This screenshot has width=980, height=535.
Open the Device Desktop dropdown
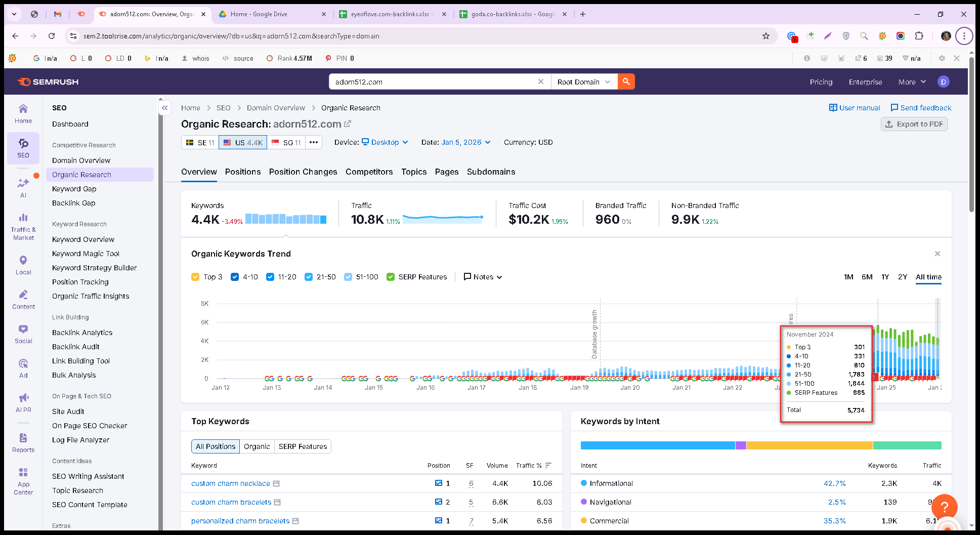click(x=385, y=142)
